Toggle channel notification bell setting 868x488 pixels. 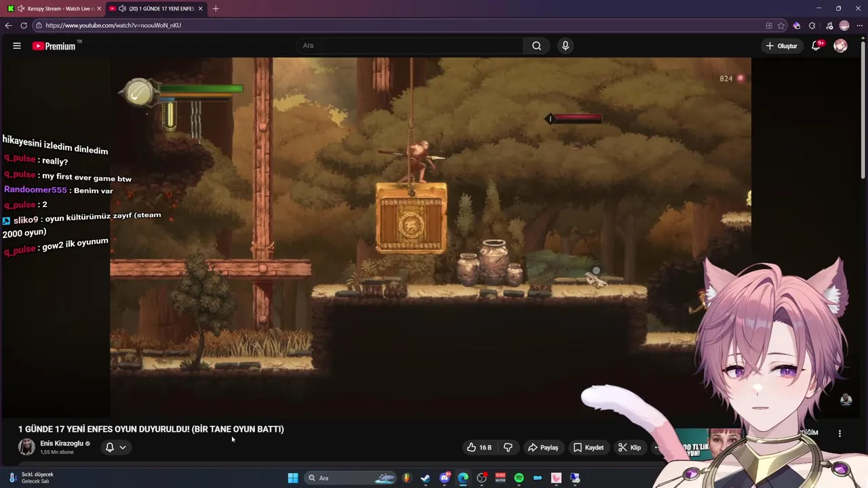click(109, 447)
